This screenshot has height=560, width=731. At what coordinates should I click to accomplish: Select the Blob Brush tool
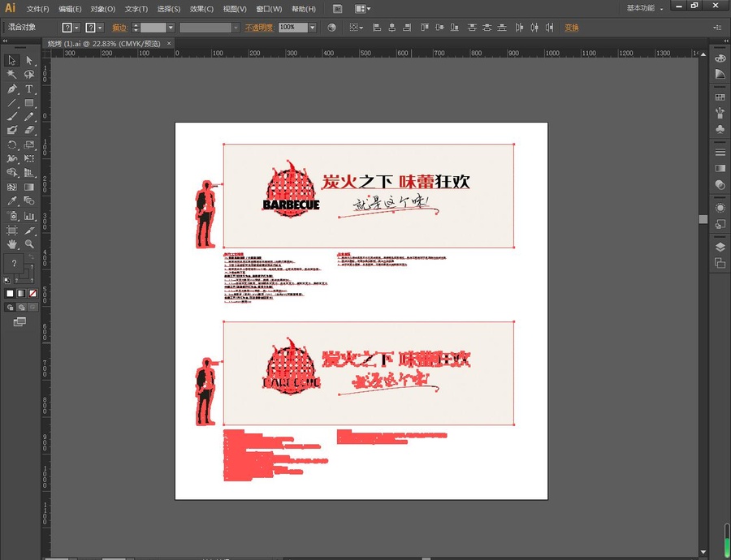click(11, 131)
